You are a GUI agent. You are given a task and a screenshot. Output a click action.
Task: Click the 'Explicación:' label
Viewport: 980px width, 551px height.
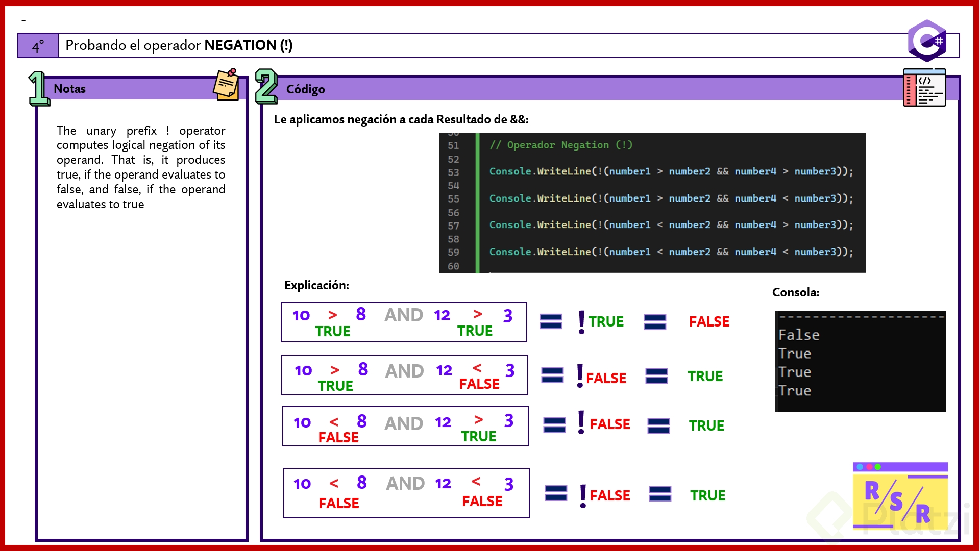point(316,285)
